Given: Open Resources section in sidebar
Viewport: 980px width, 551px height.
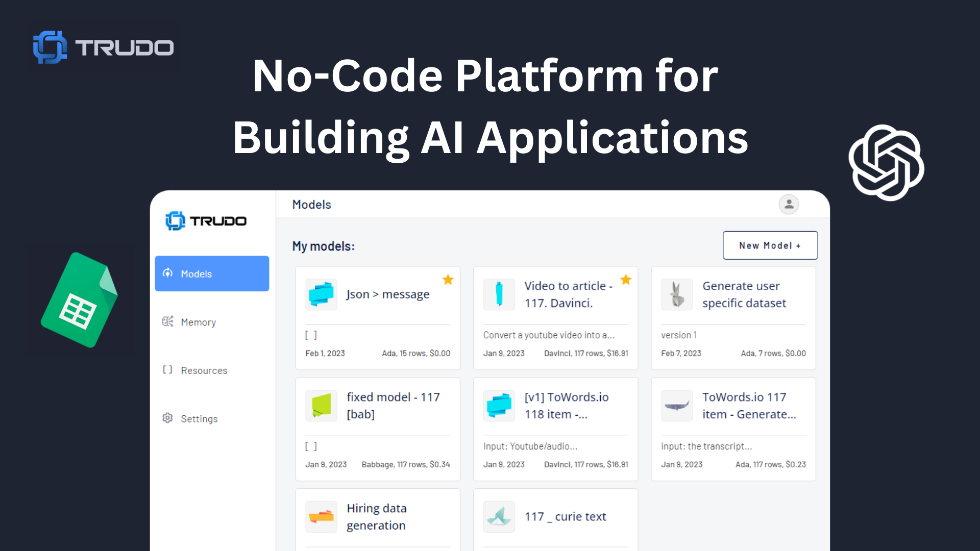Looking at the screenshot, I should point(204,370).
